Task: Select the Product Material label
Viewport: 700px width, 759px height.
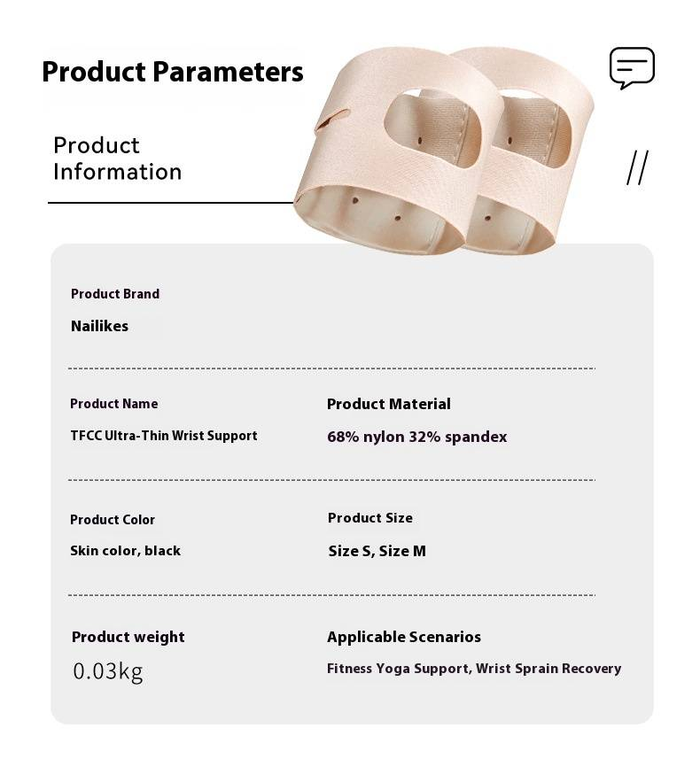Action: pyautogui.click(x=388, y=404)
